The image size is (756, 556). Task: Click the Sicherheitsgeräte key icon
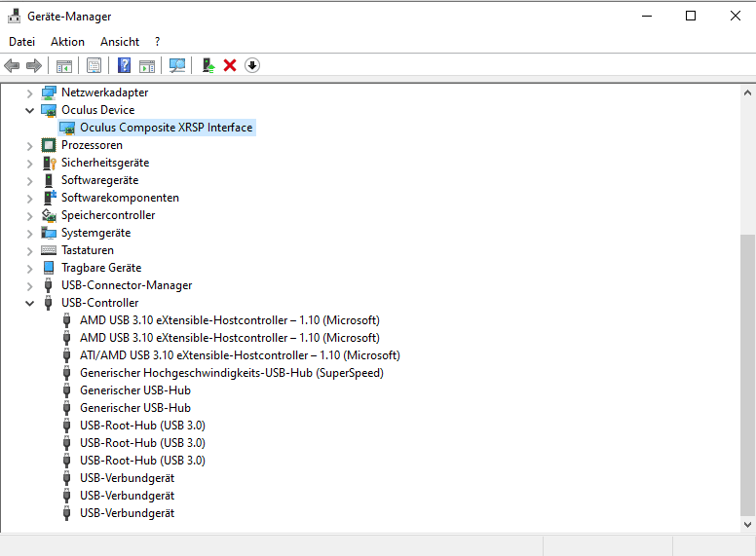pos(49,163)
